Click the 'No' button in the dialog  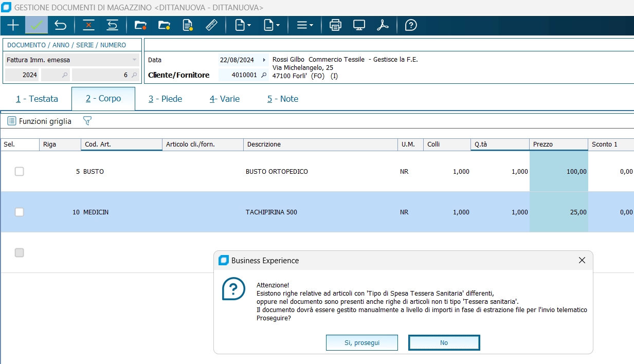coord(444,342)
